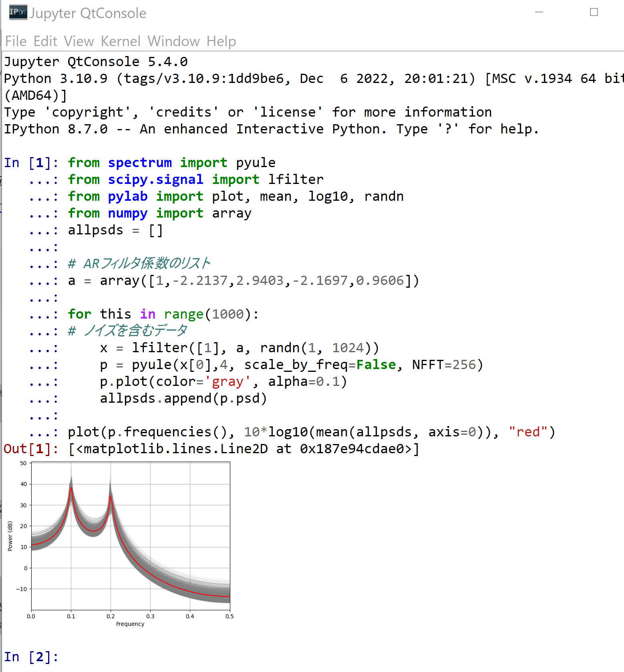Click the 'plot(p.frequencies(), ...' line
624x672 pixels.
click(x=312, y=432)
